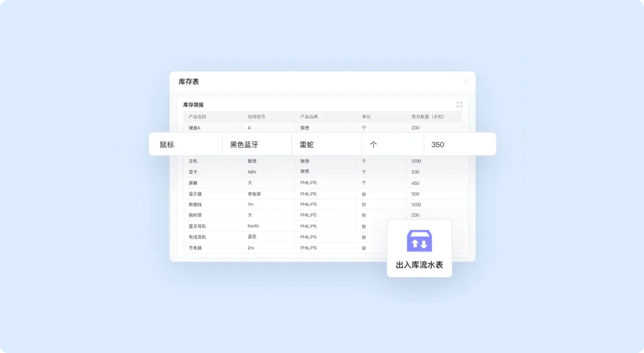This screenshot has height=353, width=644.
Task: Click the 2m specification cell
Action: click(x=251, y=248)
